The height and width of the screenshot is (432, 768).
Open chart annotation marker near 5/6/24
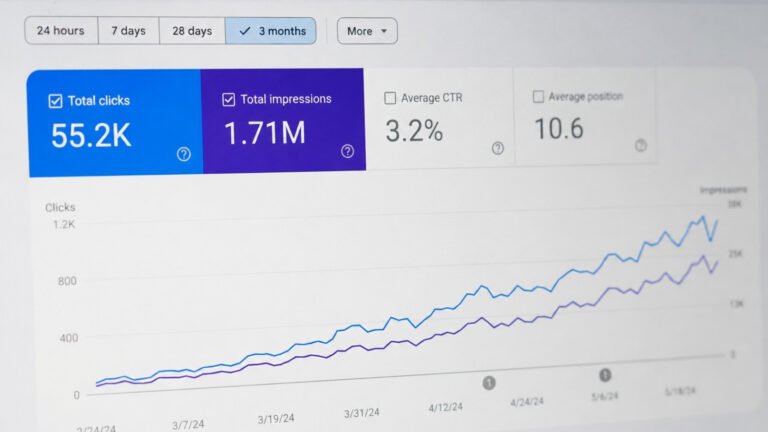click(x=605, y=375)
